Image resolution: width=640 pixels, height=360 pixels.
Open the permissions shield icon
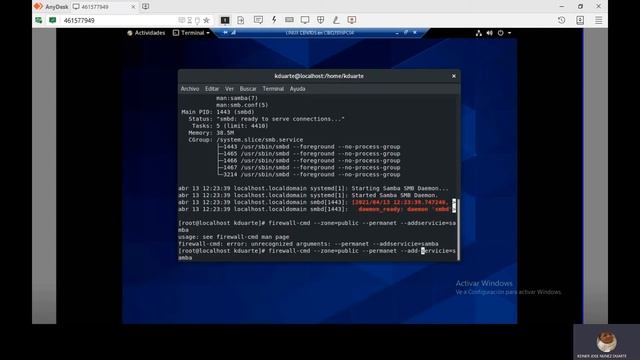(320, 20)
